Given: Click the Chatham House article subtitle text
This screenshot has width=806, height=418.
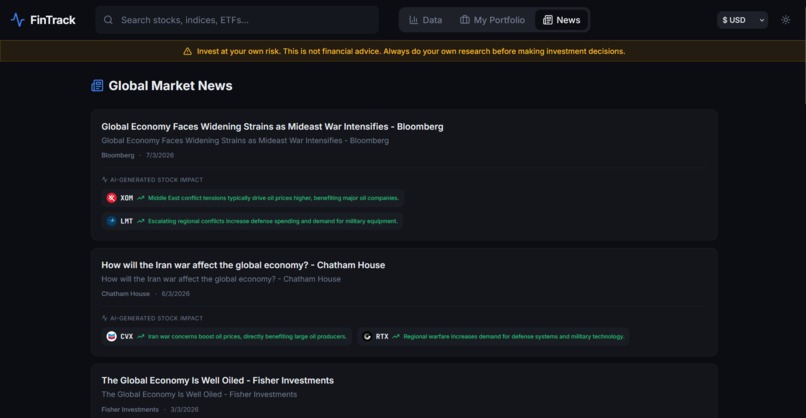Looking at the screenshot, I should [x=221, y=279].
